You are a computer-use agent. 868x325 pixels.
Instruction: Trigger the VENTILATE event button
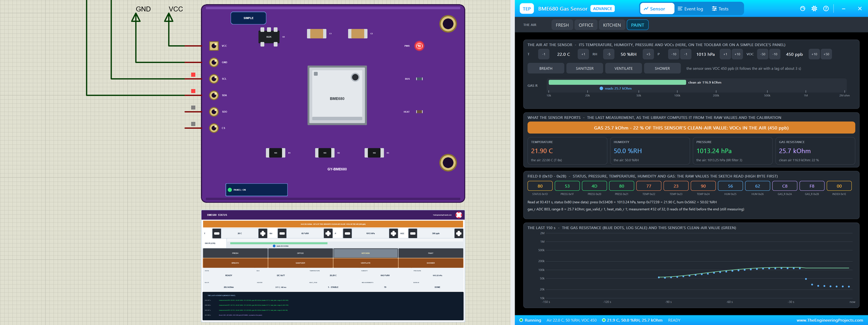point(624,68)
